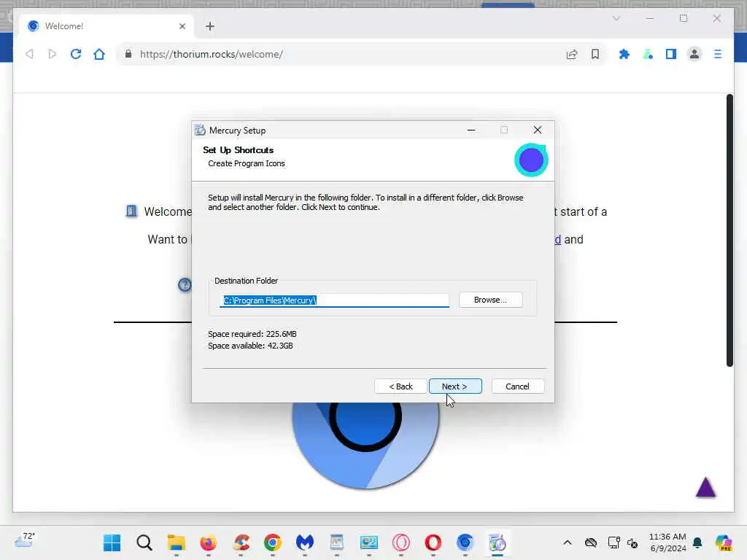Close the Mercury Setup dialog
The width and height of the screenshot is (747, 560).
pos(538,130)
